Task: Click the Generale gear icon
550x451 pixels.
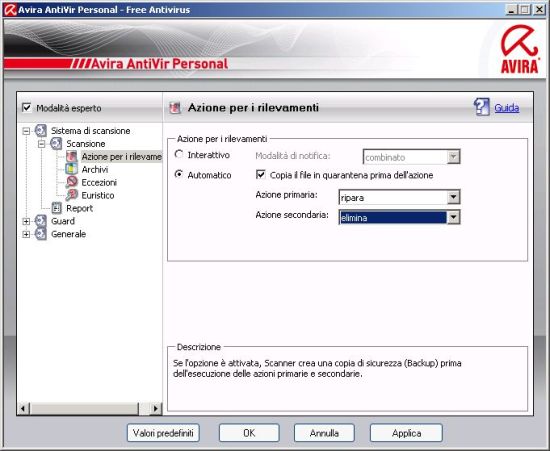Action: (x=41, y=234)
